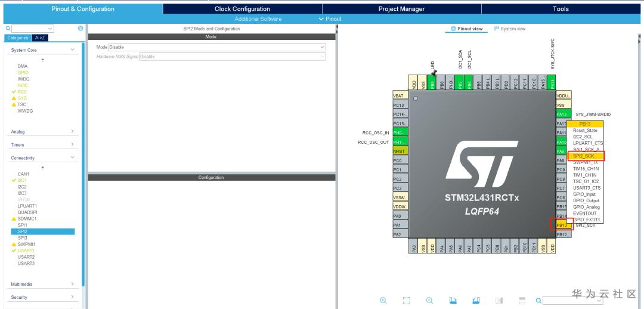Click the PH0 RCC_OSC_IN pin
The width and height of the screenshot is (644, 309).
coord(401,132)
